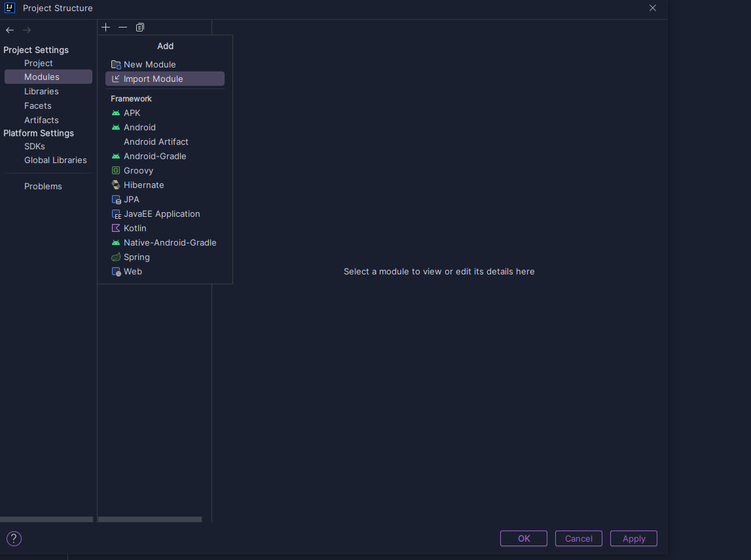751x560 pixels.
Task: Click the Android-Gradle robot icon
Action: pos(116,156)
